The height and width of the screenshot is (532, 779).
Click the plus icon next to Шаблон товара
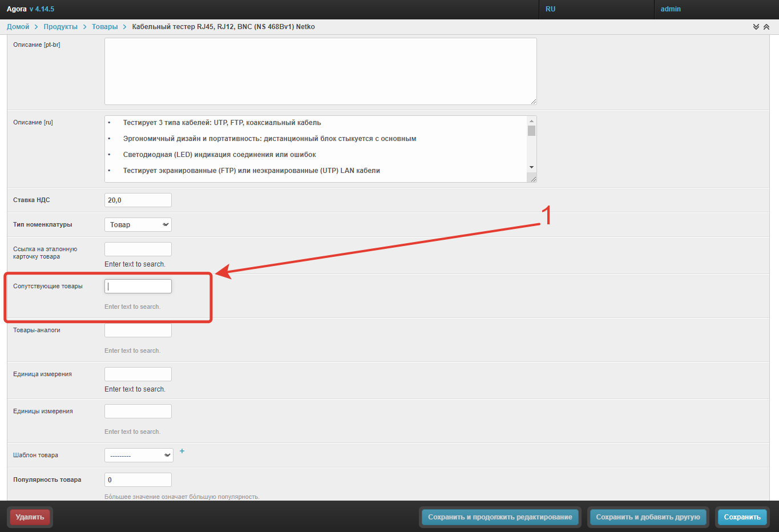(182, 451)
